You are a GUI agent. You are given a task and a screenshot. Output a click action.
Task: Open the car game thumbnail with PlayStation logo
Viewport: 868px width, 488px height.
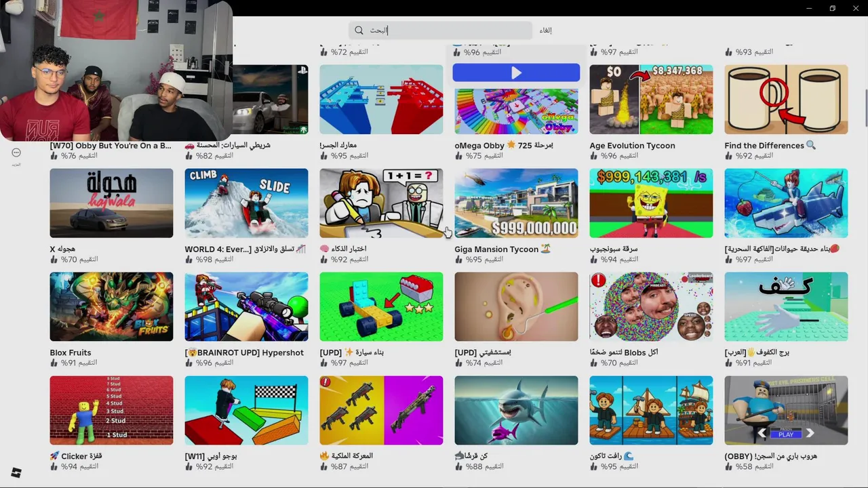tap(270, 100)
